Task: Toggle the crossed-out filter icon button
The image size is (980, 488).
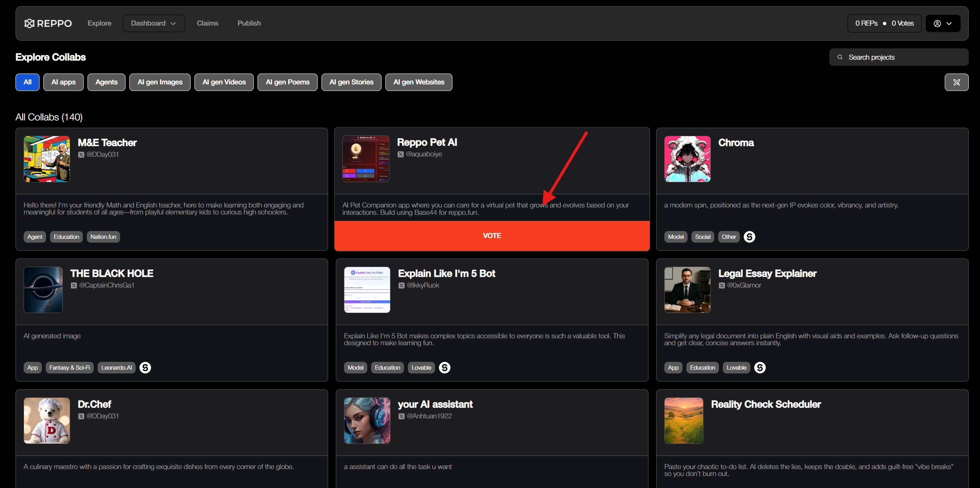Action: [x=956, y=82]
